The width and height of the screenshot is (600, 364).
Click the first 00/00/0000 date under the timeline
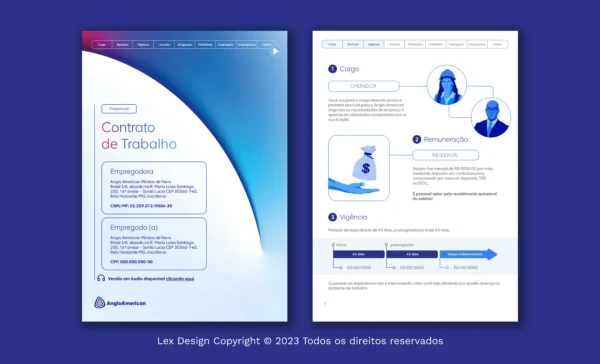point(359,268)
